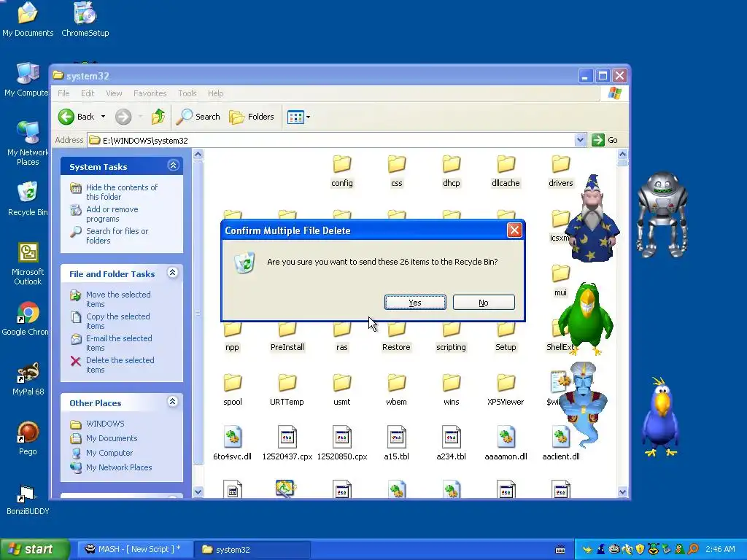
Task: Open the File menu
Action: pyautogui.click(x=64, y=93)
